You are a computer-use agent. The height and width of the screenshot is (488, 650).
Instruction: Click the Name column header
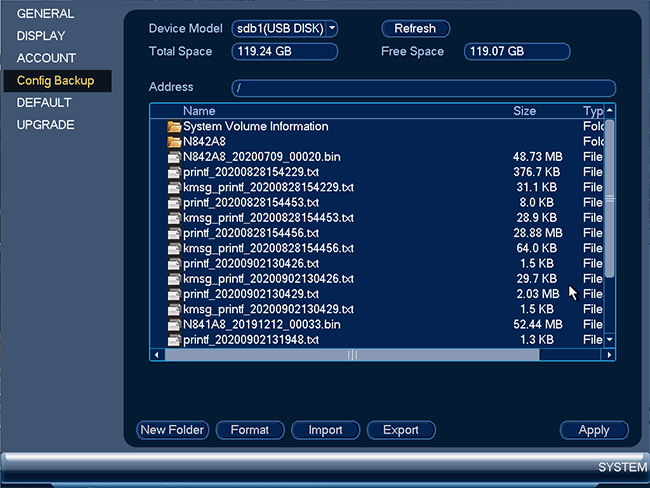click(199, 111)
